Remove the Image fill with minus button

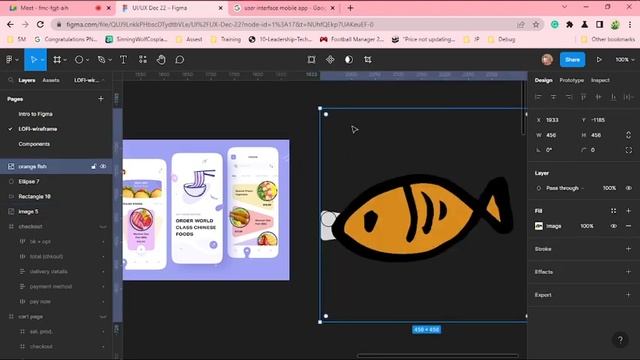coord(629,226)
